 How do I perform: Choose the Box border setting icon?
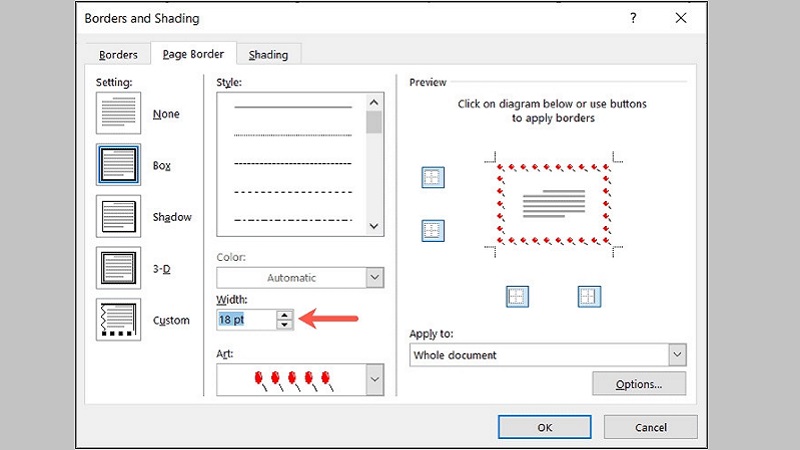118,165
